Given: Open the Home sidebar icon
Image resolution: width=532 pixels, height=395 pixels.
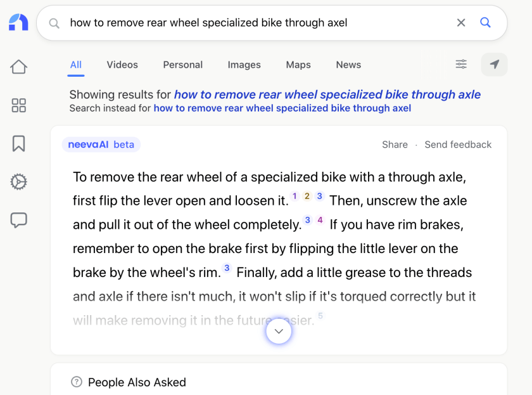Looking at the screenshot, I should [x=18, y=67].
